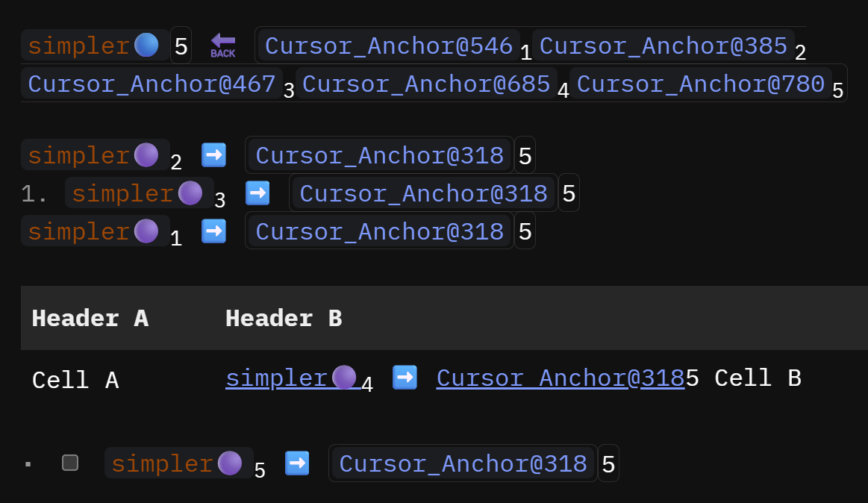Open the simpler link in the table
Image resolution: width=868 pixels, height=503 pixels.
pos(276,378)
